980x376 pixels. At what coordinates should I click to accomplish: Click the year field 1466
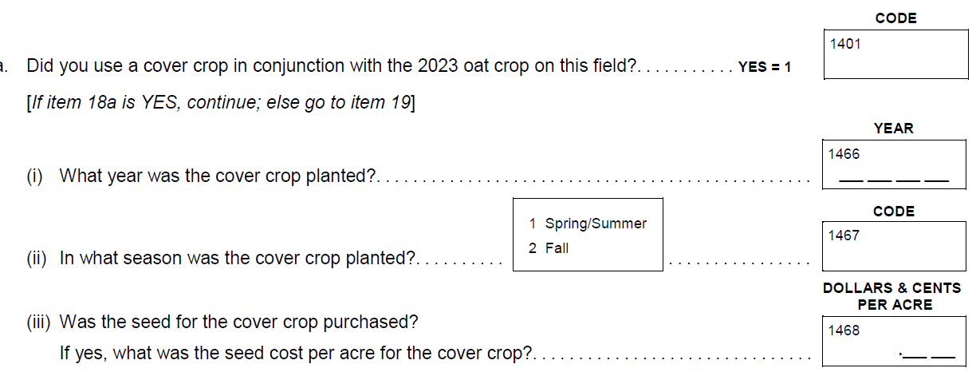point(895,164)
